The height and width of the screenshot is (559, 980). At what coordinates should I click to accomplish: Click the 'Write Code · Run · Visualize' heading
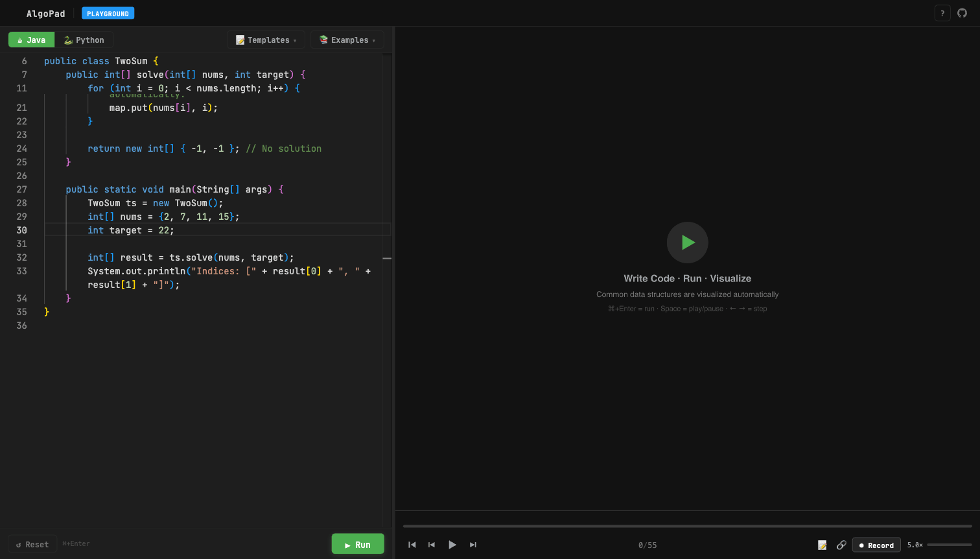coord(688,278)
